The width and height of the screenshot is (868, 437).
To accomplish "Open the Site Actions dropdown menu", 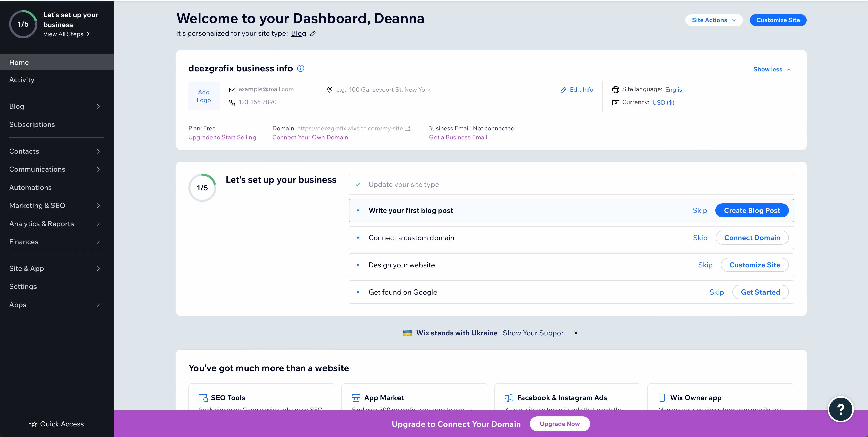I will [x=714, y=20].
